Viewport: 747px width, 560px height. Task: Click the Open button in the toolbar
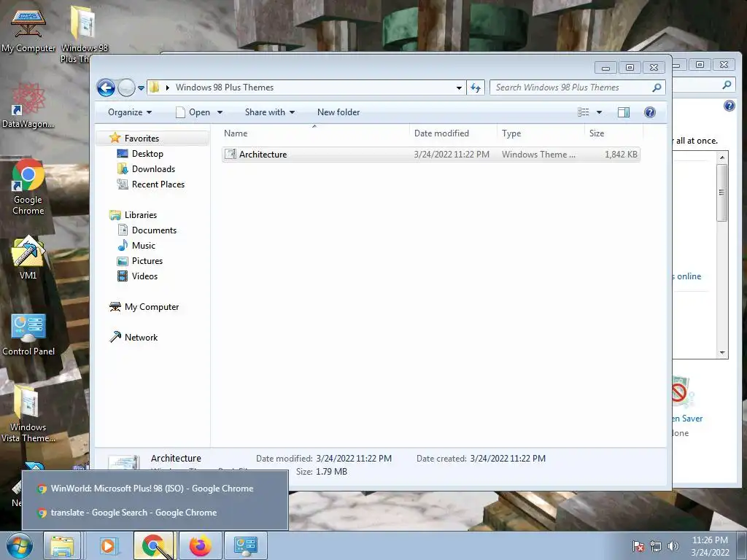tap(193, 112)
